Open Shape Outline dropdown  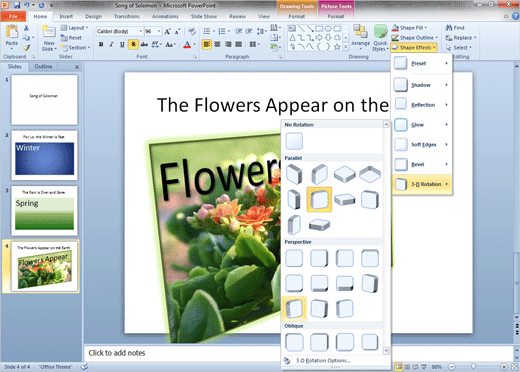coord(415,38)
